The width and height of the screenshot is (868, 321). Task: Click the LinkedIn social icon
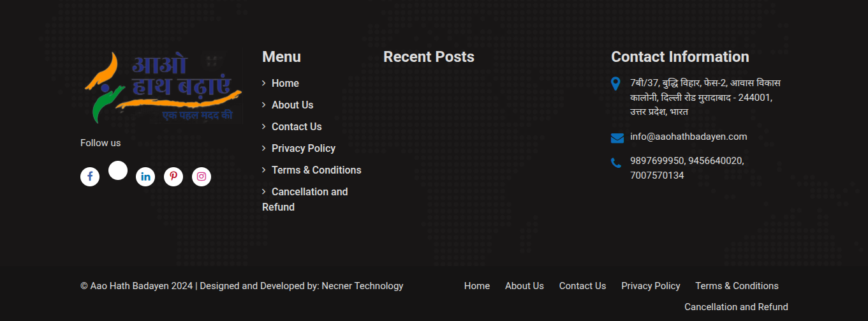145,177
